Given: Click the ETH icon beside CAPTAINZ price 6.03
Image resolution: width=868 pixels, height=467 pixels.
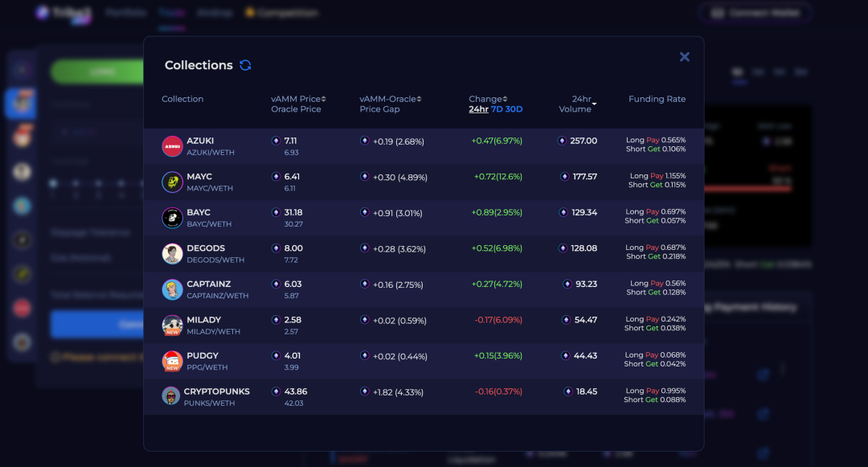Looking at the screenshot, I should (x=276, y=284).
